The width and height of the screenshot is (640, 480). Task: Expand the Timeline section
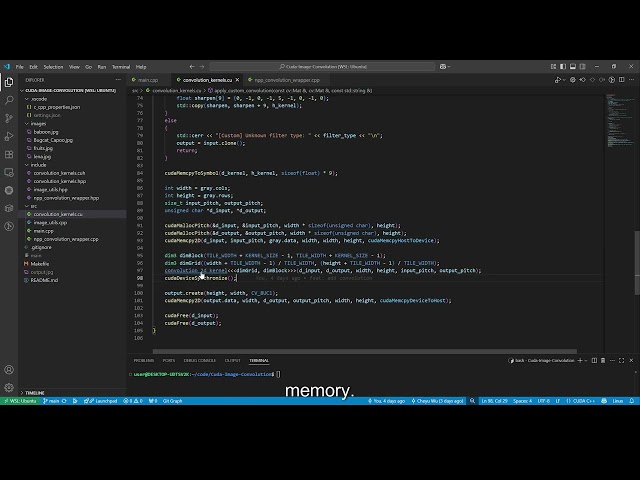35,392
